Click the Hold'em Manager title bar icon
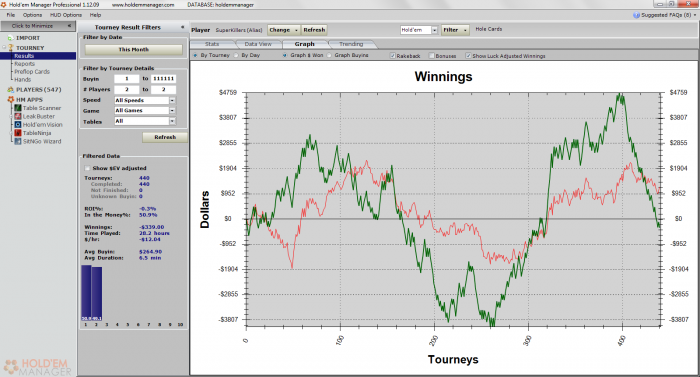 pyautogui.click(x=4, y=4)
